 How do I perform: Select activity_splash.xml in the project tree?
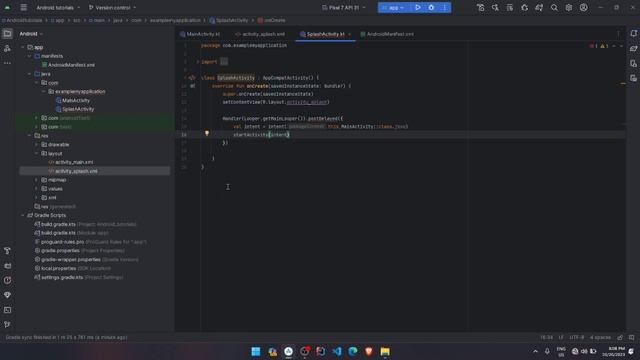pos(73,171)
